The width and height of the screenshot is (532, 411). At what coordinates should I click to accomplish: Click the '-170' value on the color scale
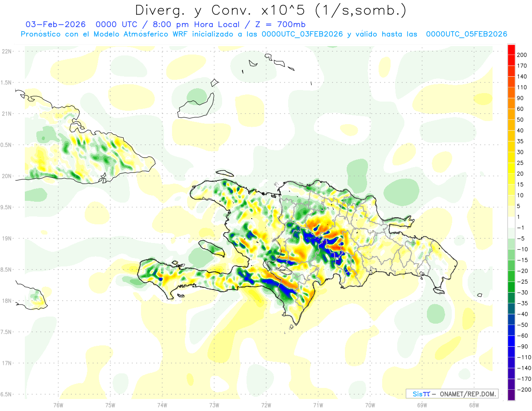click(524, 379)
